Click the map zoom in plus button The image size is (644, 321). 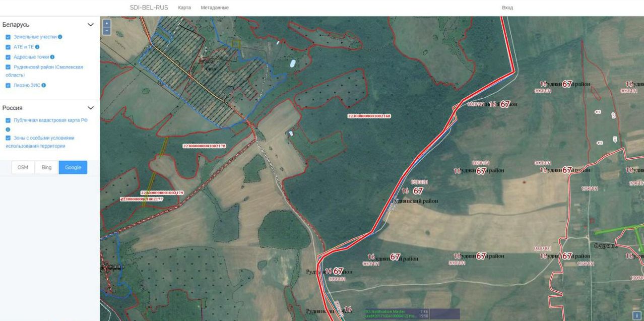(x=106, y=24)
